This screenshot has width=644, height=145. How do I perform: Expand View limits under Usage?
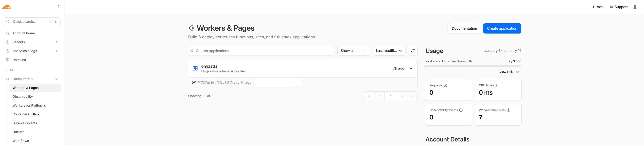[x=509, y=72]
